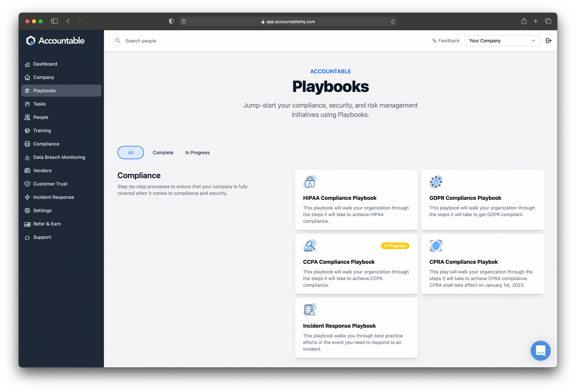Open the CPRA Compliance Playbok card
Viewport: 576px width, 392px height.
point(482,264)
